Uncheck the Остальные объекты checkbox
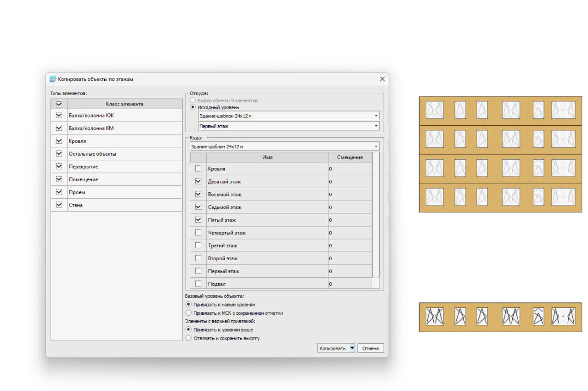588x391 pixels. tap(59, 154)
